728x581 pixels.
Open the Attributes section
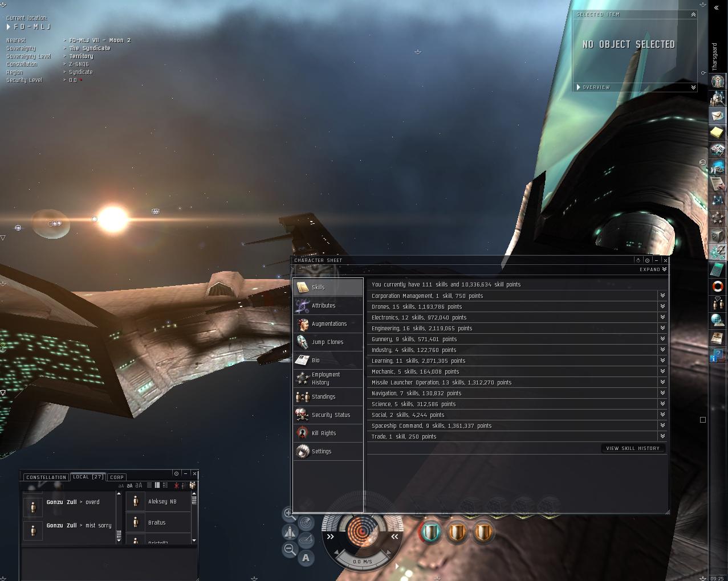tap(328, 306)
